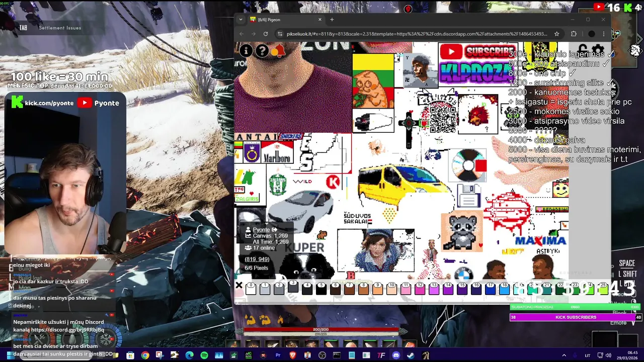644x362 pixels.
Task: Open the volume control in system tray
Action: (608, 355)
